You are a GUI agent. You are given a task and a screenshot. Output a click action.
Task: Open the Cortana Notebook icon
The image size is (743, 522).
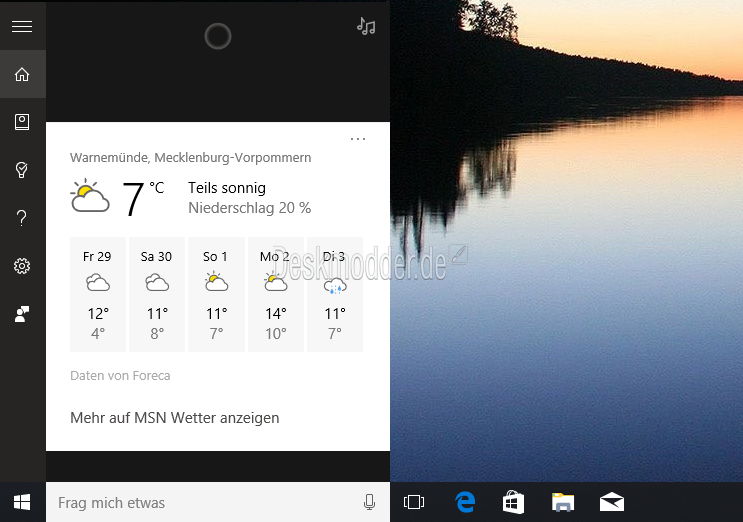point(22,122)
